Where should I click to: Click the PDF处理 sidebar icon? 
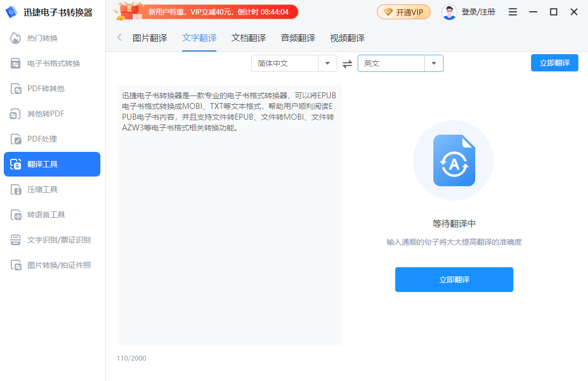pos(16,139)
